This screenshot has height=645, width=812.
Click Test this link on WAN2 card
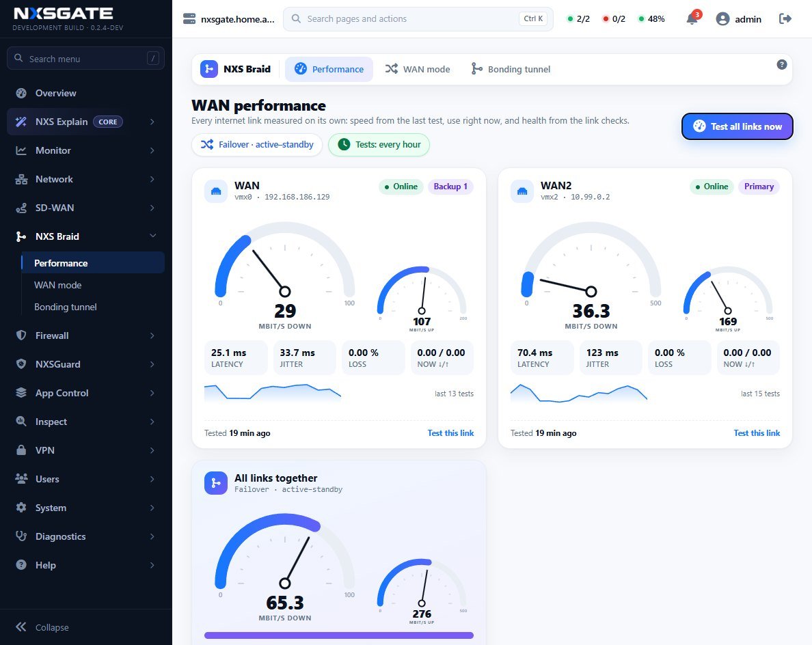tap(757, 433)
